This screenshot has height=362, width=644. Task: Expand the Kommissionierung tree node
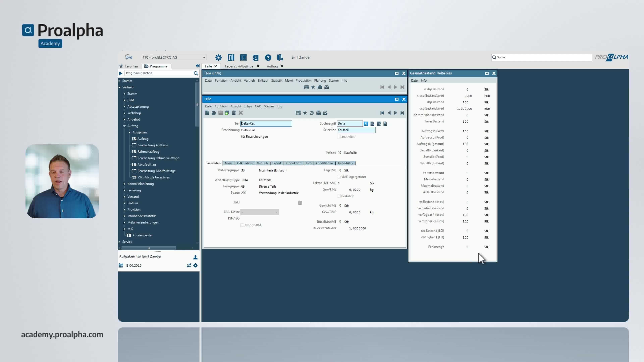pos(124,184)
